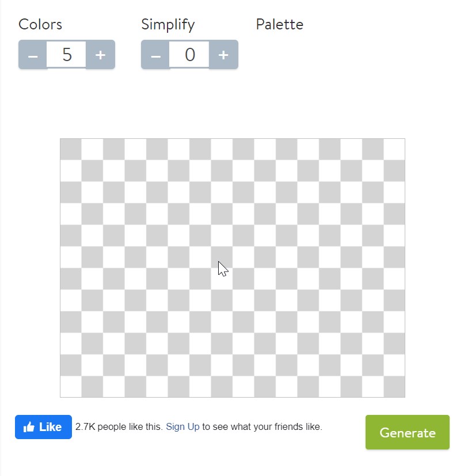The image size is (464, 476).
Task: Increase the Colors count with plus
Action: point(100,55)
